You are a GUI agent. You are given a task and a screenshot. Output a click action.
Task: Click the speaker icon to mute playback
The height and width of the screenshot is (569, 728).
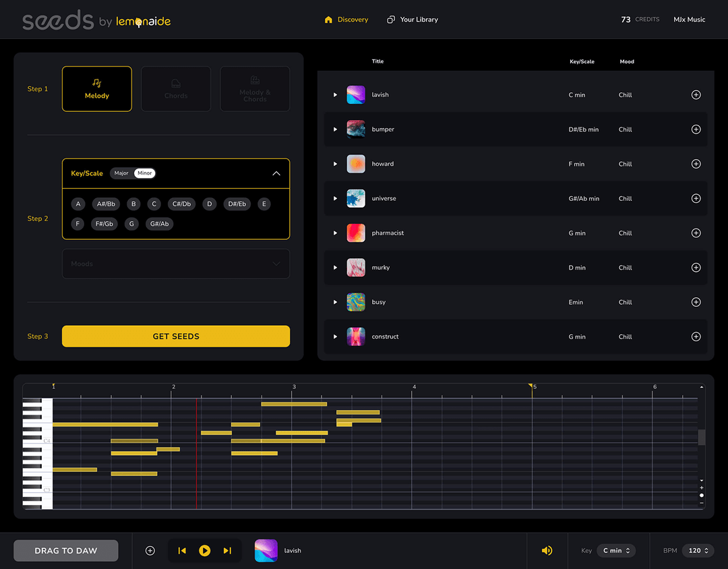[x=547, y=550]
